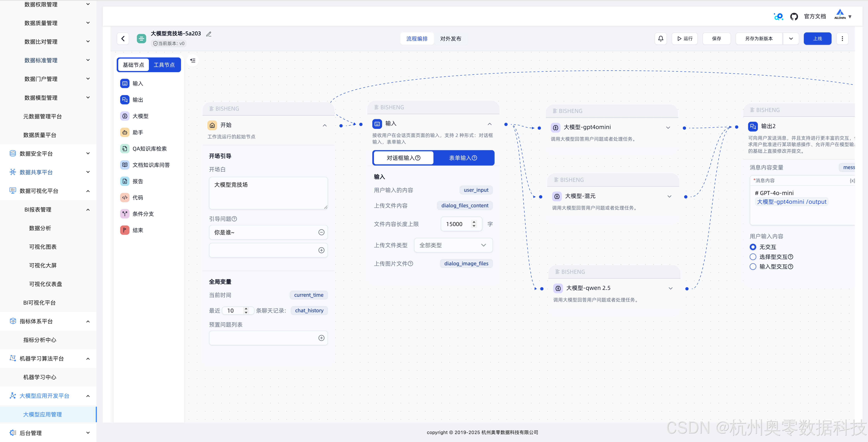Open the notification bell

point(660,38)
